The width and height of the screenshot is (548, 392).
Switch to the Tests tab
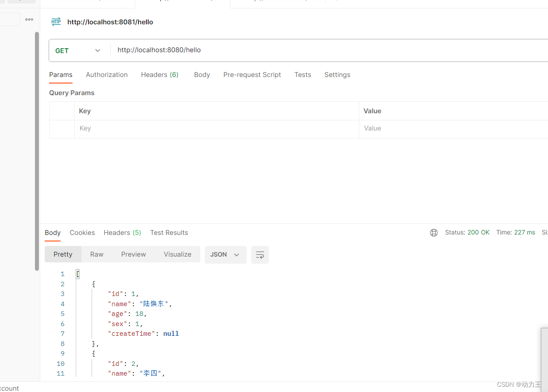click(303, 75)
